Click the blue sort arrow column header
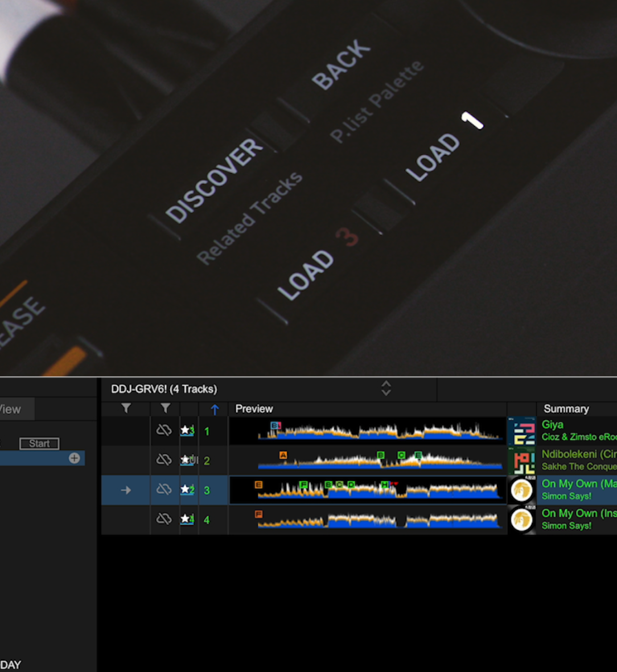The width and height of the screenshot is (617, 672). (215, 409)
